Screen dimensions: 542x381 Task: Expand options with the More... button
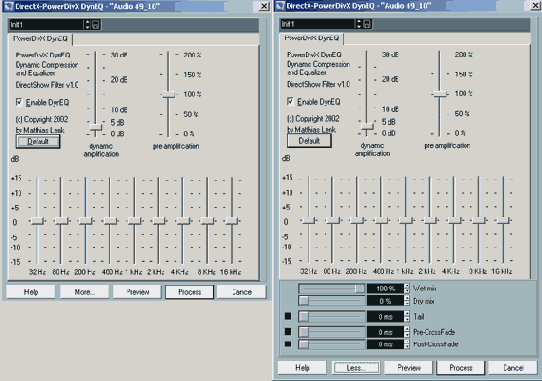tap(84, 292)
